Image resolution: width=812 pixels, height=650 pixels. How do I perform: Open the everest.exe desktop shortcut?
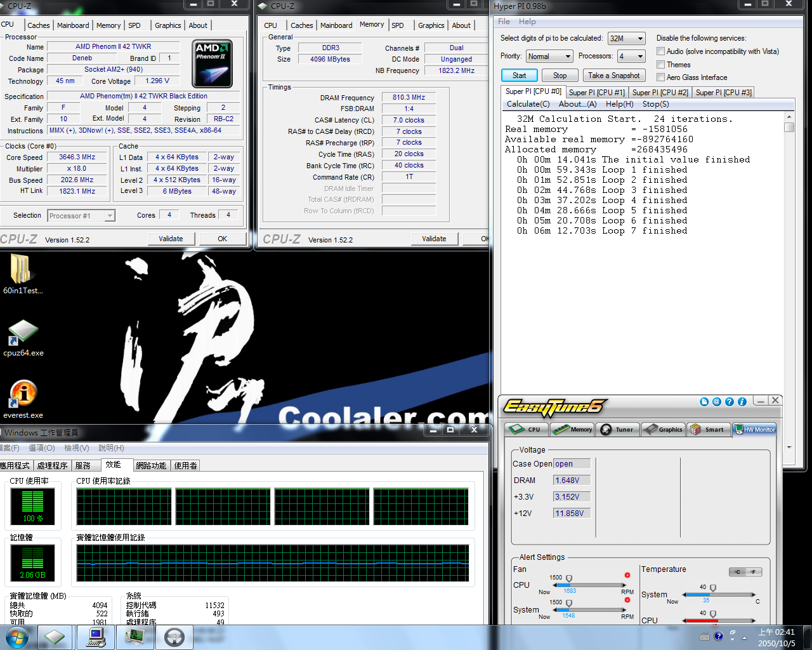click(x=23, y=395)
